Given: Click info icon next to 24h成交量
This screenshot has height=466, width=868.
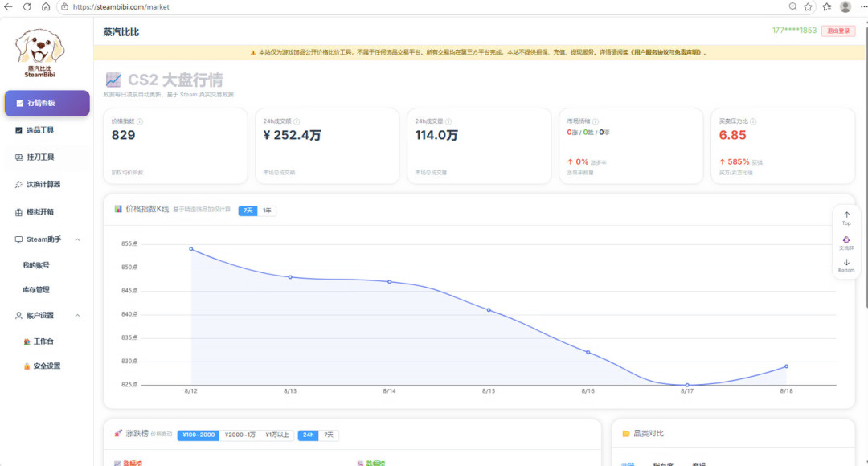Looking at the screenshot, I should 448,121.
